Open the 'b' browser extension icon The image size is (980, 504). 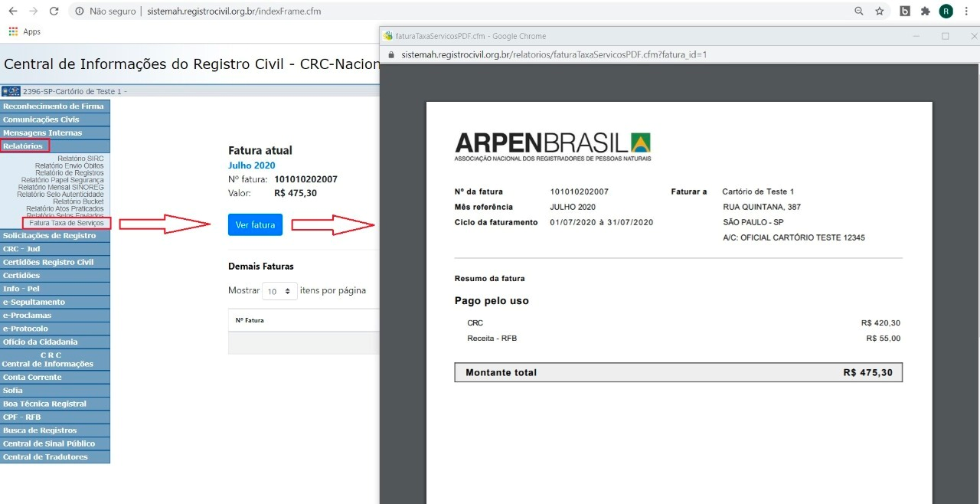(x=905, y=11)
